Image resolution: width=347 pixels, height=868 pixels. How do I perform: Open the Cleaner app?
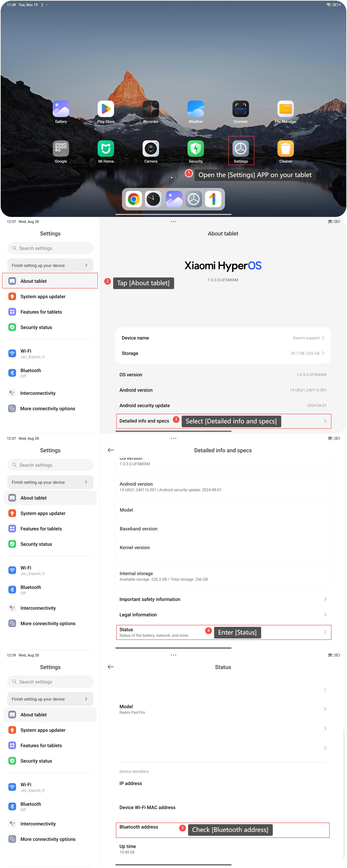pyautogui.click(x=285, y=149)
